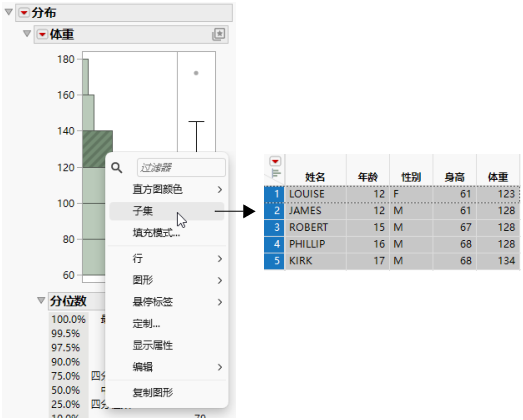Click the PHILLIP name cell
This screenshot has height=420, width=523.
(x=316, y=244)
